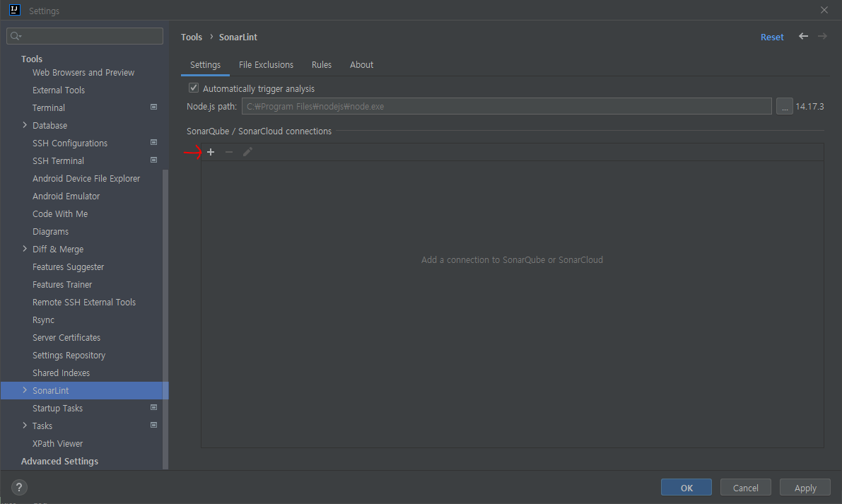This screenshot has height=504, width=842.
Task: Browse for Node.js path with ellipsis button
Action: coord(785,106)
